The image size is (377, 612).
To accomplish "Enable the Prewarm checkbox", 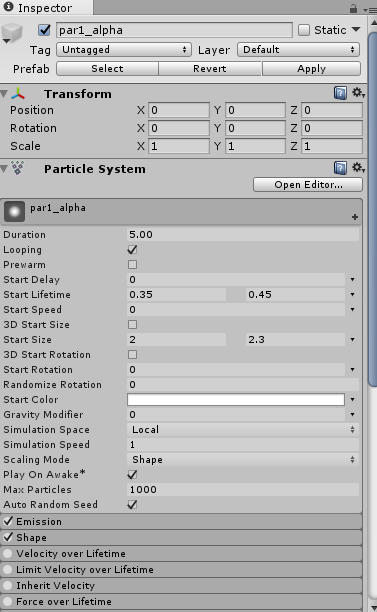I will 132,265.
